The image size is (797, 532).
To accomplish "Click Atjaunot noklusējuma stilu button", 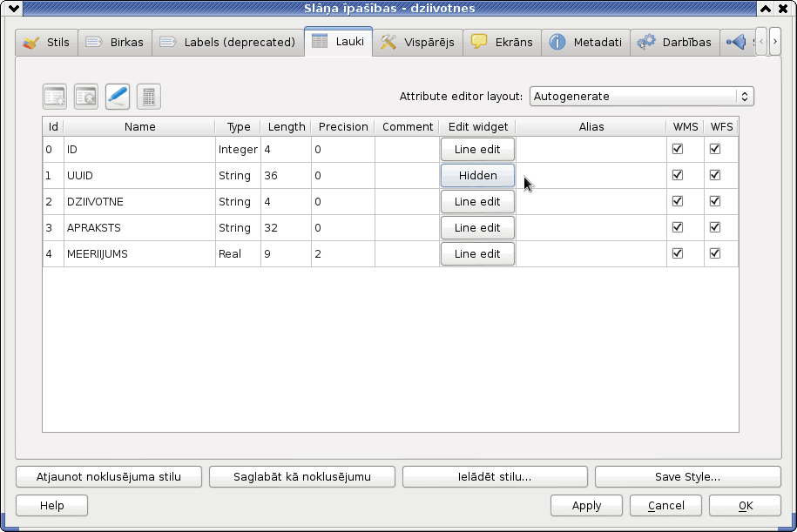I will click(x=109, y=477).
